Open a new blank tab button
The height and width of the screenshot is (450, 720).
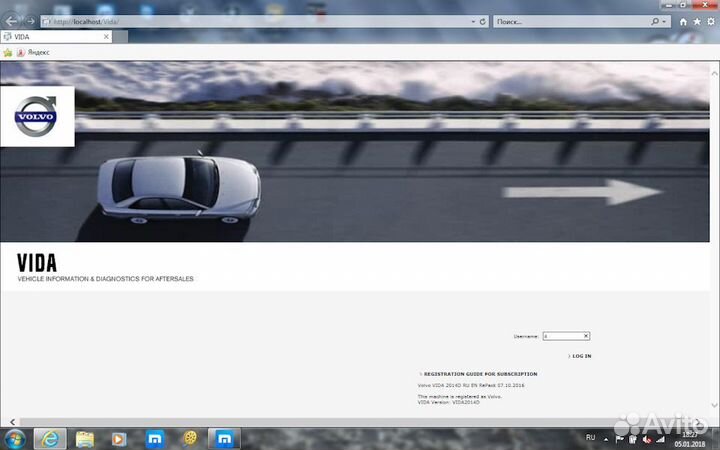120,37
